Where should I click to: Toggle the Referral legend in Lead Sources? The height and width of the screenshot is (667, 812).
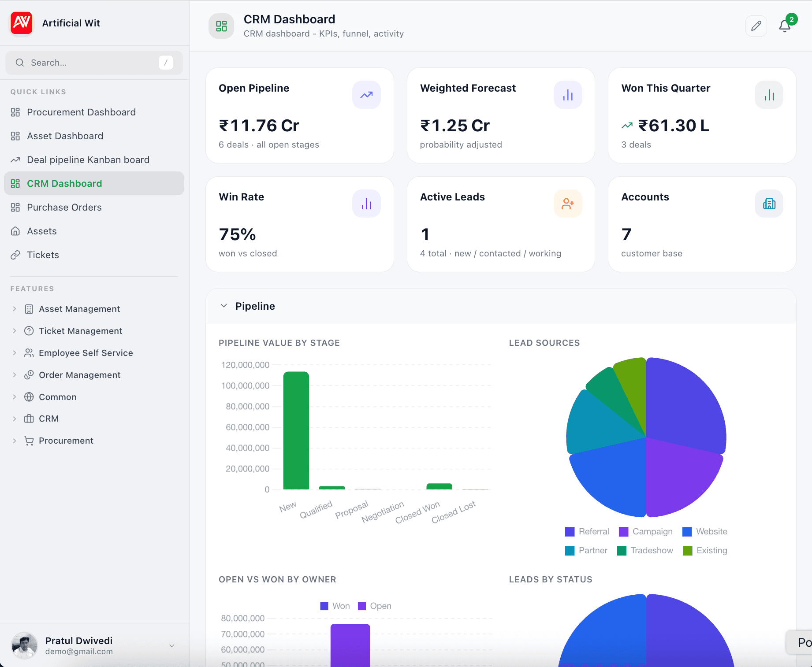587,532
